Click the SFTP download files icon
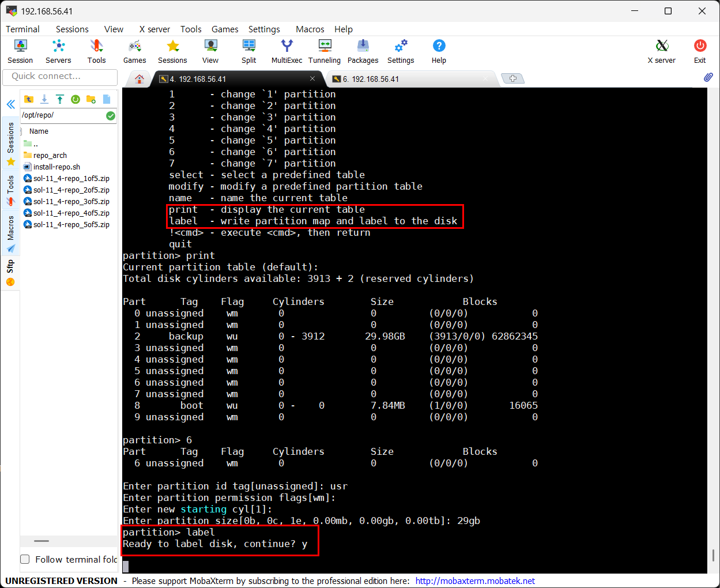Screen dimensions: 720x588 [x=44, y=99]
